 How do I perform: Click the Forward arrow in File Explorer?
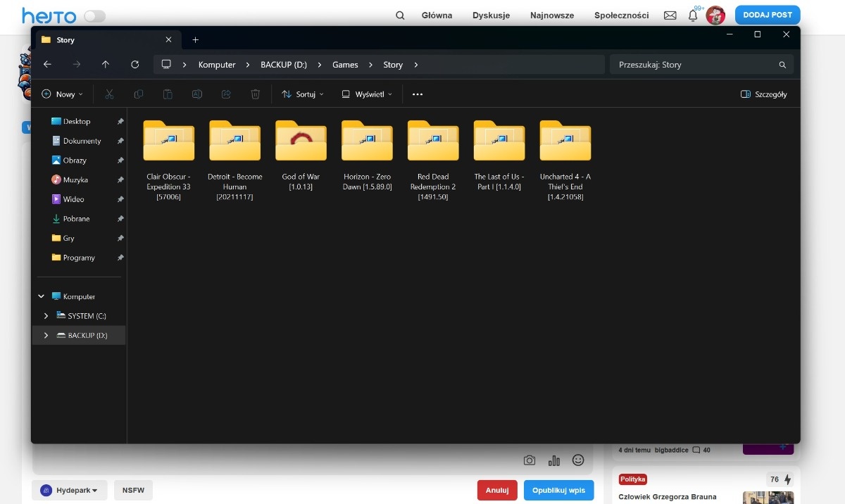point(76,64)
